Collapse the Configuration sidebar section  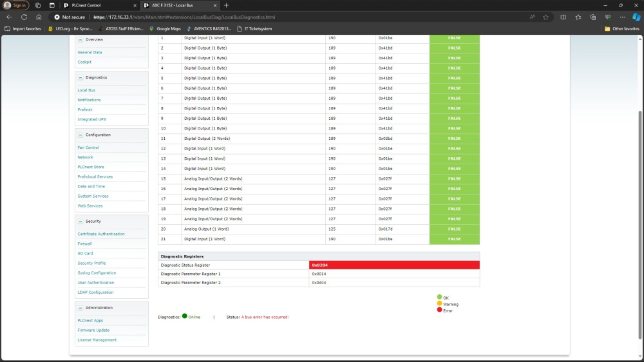pyautogui.click(x=80, y=135)
